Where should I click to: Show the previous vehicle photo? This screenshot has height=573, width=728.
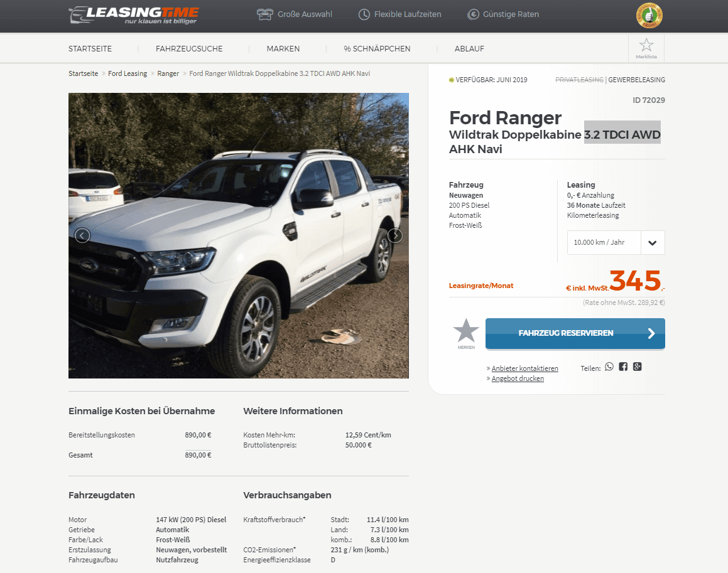coord(82,236)
